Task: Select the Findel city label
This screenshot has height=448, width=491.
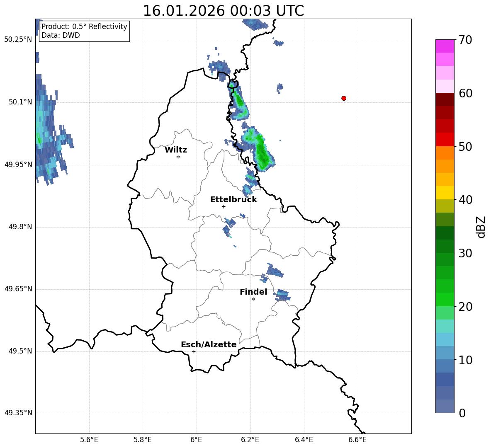Action: 253,292
